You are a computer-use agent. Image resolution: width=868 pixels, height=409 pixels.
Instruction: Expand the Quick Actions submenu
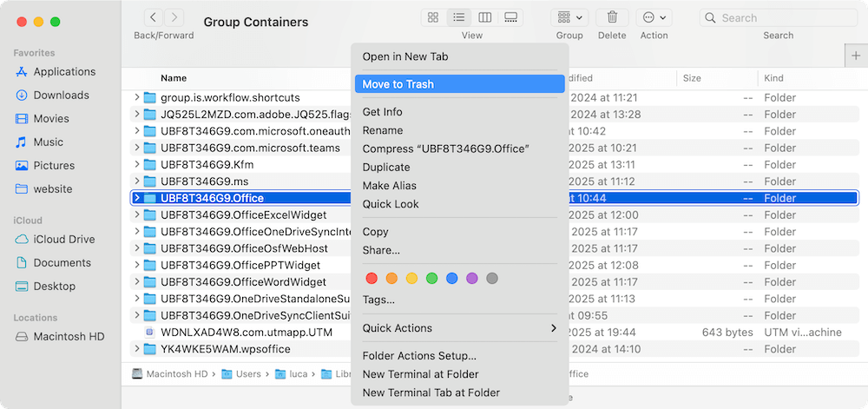pos(459,328)
